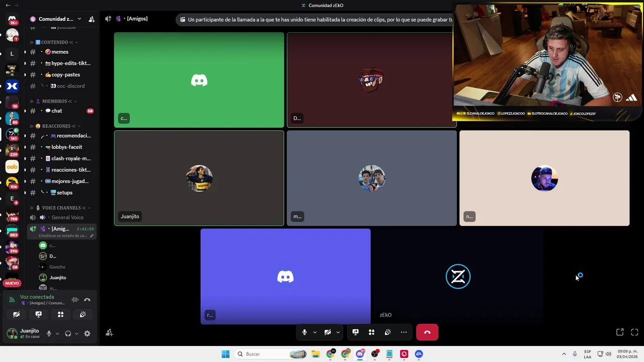
Task: Click the NUEVO unread mentions pill
Action: pyautogui.click(x=12, y=283)
